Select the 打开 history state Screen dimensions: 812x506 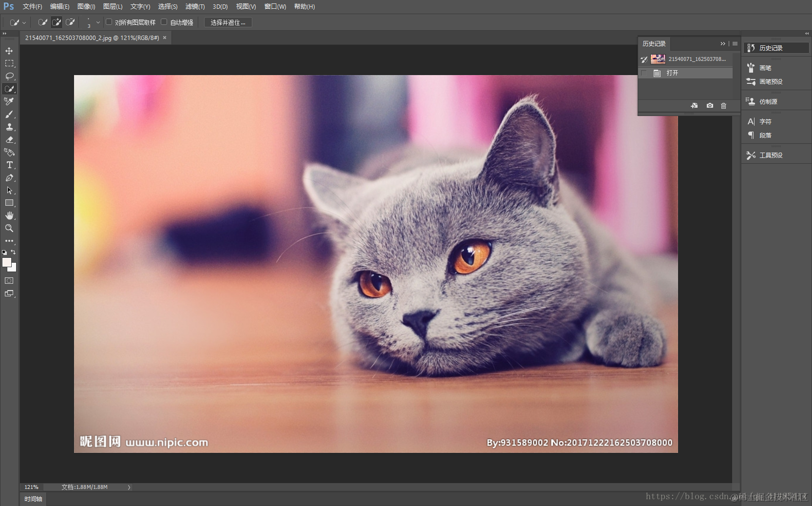[685, 73]
